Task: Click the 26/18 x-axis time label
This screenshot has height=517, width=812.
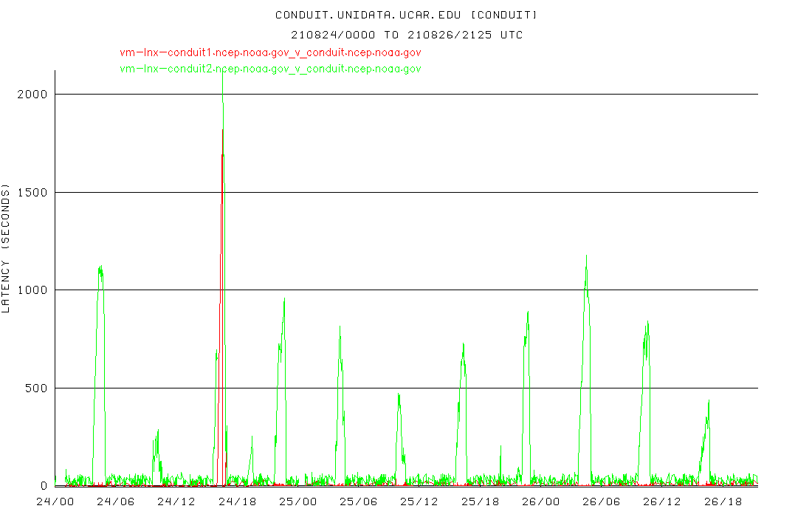Action: (723, 501)
